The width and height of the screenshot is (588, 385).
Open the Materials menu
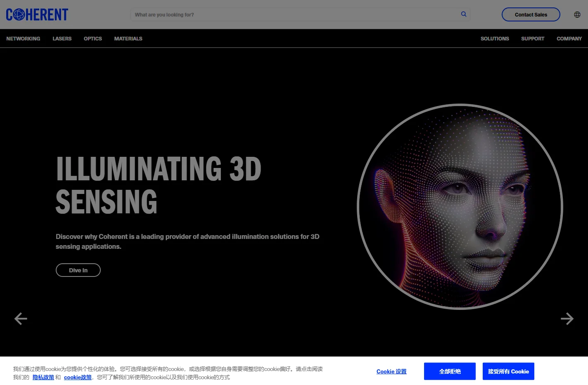click(x=128, y=39)
